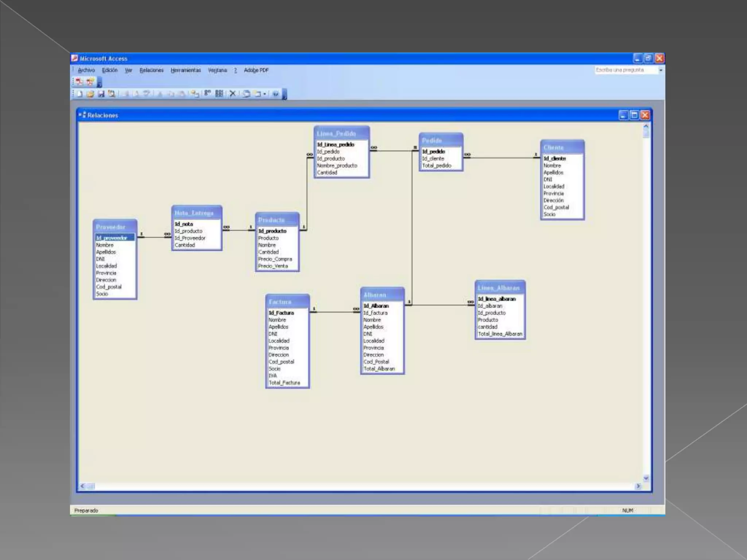Select IVA field in Factura
The width and height of the screenshot is (747, 560).
[272, 376]
